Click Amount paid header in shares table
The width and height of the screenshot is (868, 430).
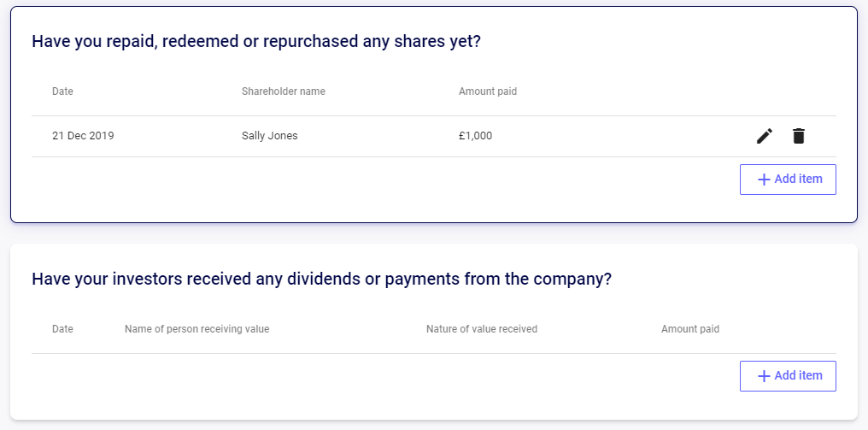click(488, 91)
